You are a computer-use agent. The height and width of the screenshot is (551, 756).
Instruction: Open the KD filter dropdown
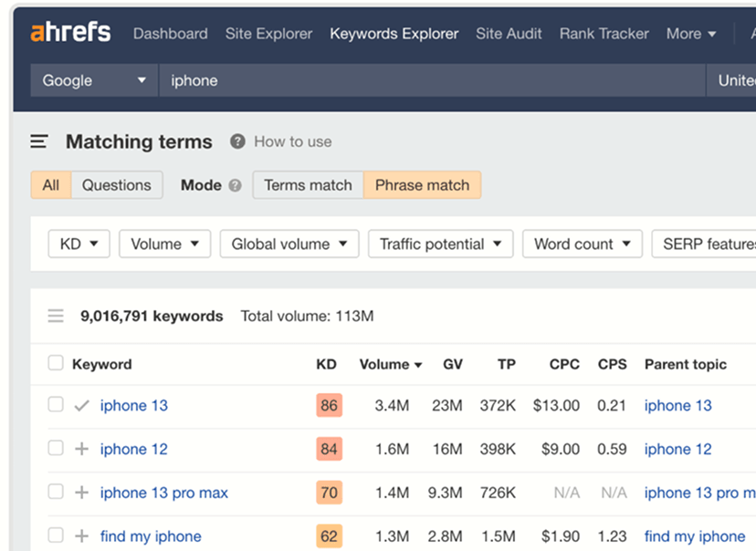(79, 244)
